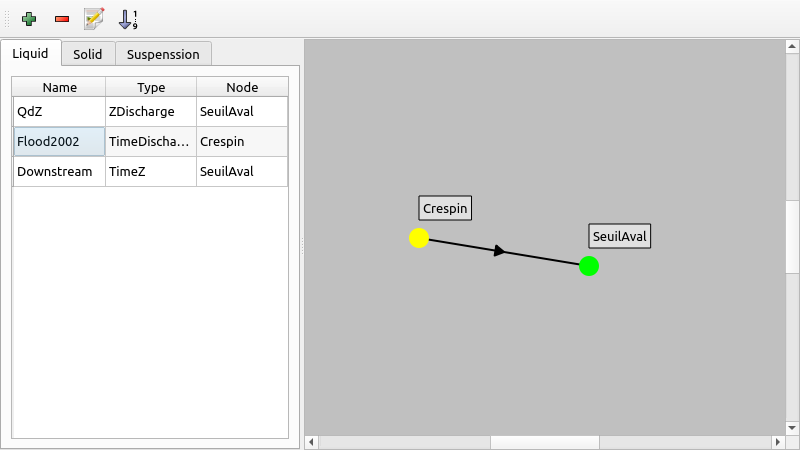Select the green SeuilAval node circle
Image resolution: width=800 pixels, height=450 pixels.
coord(589,266)
